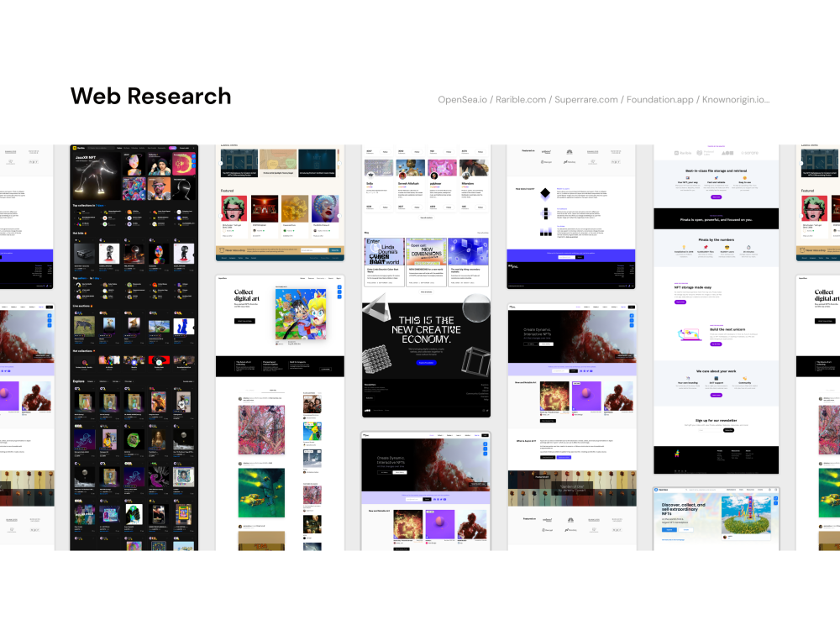The image size is (840, 630).
Task: Click the Live auctions heading on Rarible page
Action: [x=82, y=306]
